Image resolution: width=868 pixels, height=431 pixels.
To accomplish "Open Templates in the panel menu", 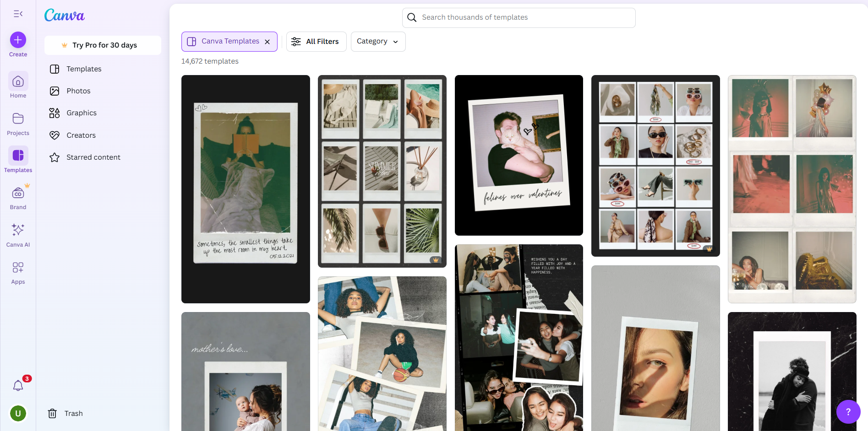I will click(x=103, y=69).
